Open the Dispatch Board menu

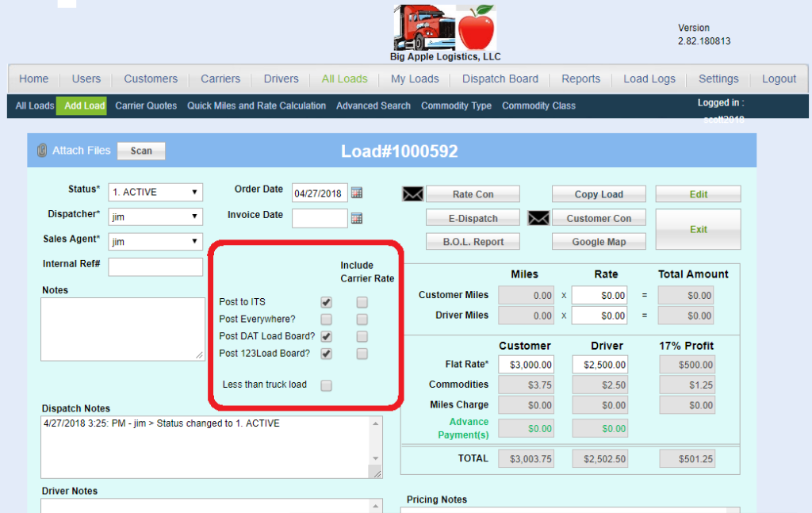(500, 79)
